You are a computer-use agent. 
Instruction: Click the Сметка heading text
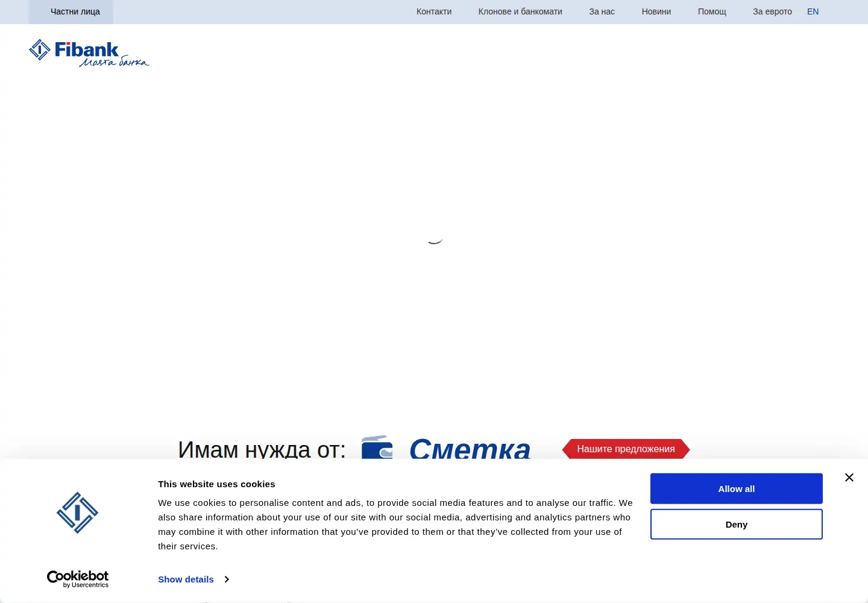pos(470,449)
